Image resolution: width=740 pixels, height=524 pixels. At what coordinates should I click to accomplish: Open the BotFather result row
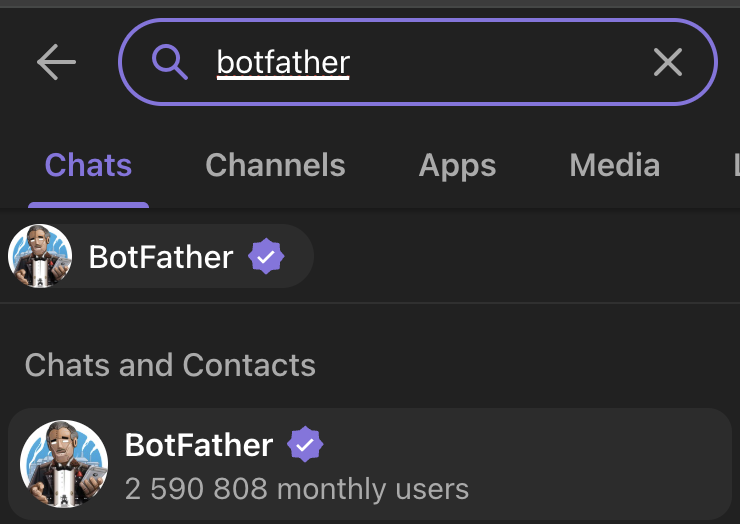point(370,465)
